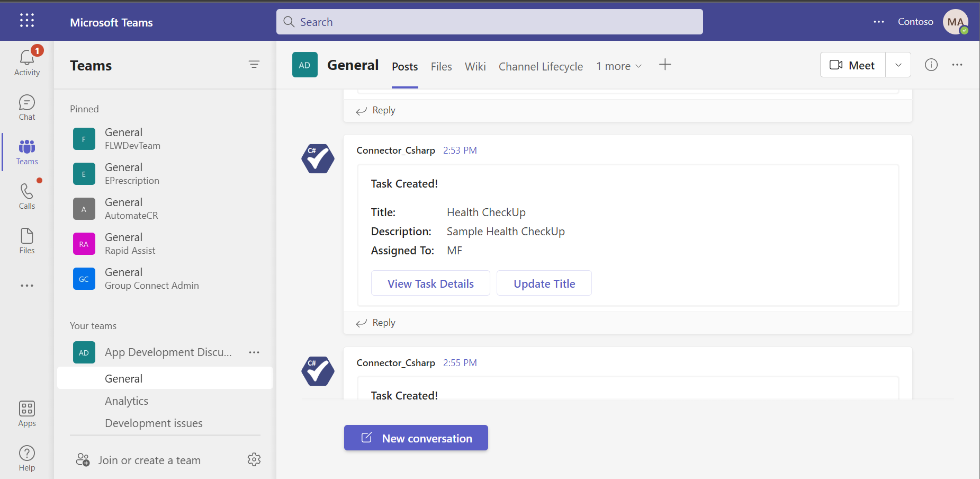Click View Task Details button
Viewport: 980px width, 479px height.
point(430,283)
